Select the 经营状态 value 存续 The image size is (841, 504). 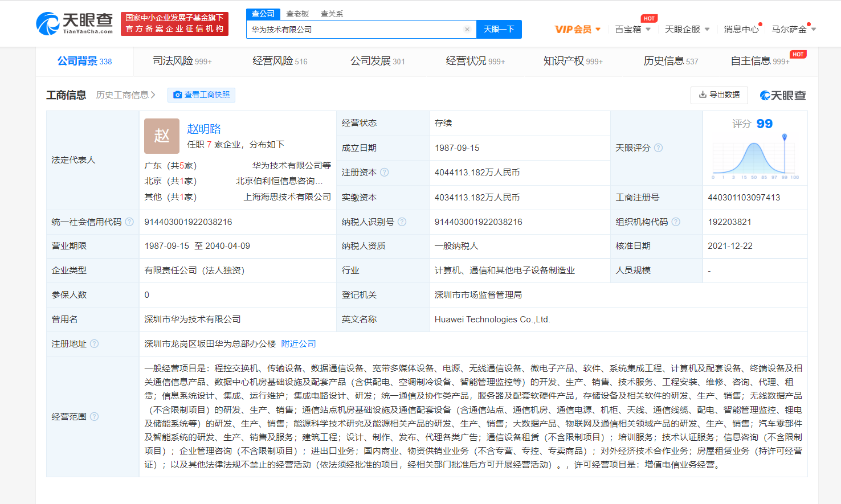click(x=443, y=122)
